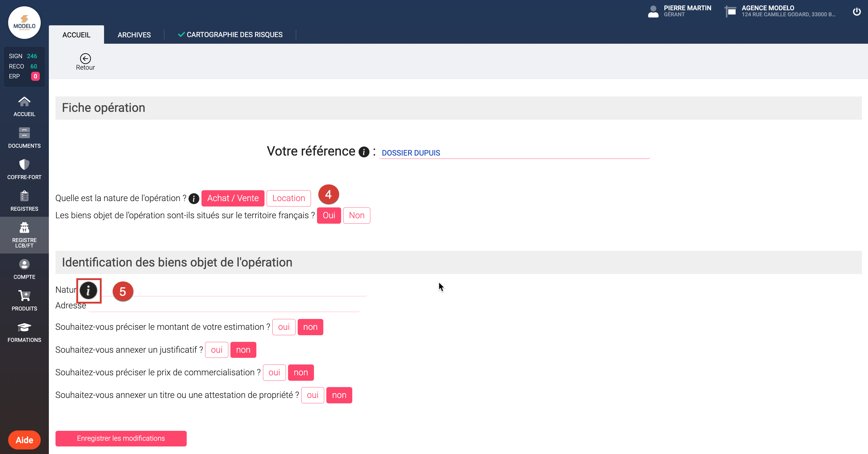
Task: Switch to the Archives tab
Action: coord(134,35)
